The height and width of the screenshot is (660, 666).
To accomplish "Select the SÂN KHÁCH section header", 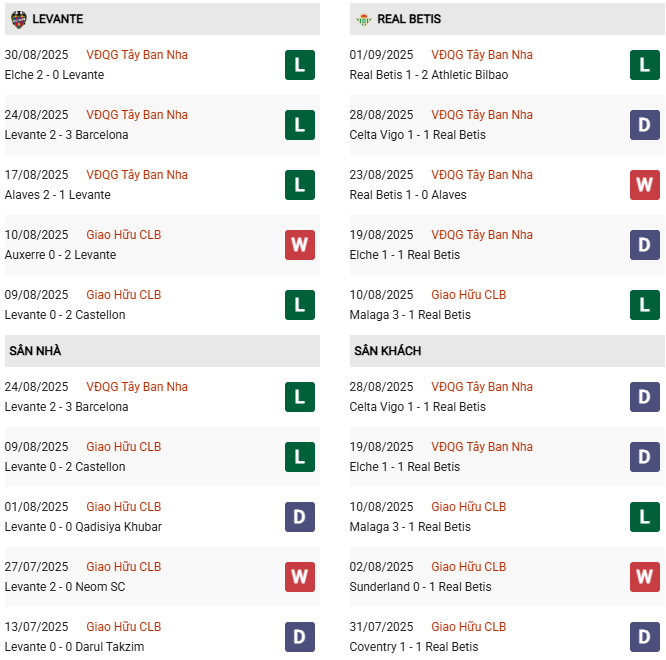I will [x=387, y=351].
